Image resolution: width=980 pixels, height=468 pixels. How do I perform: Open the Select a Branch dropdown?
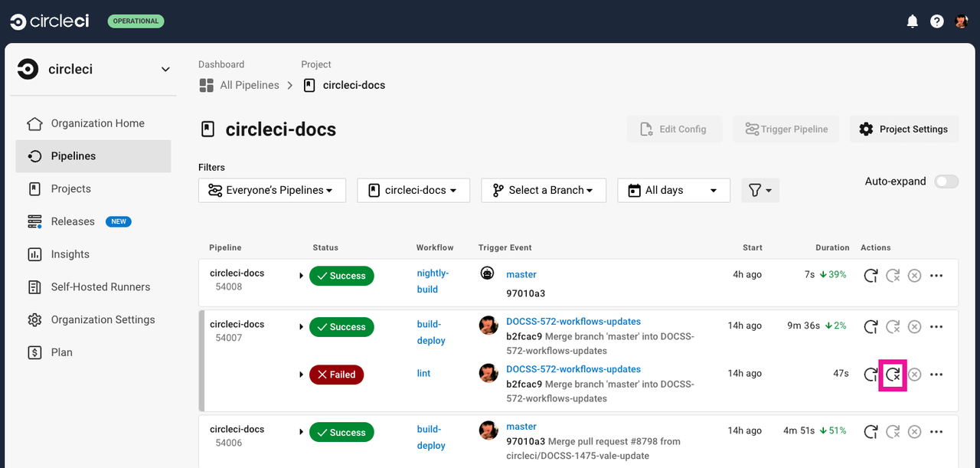pos(544,190)
